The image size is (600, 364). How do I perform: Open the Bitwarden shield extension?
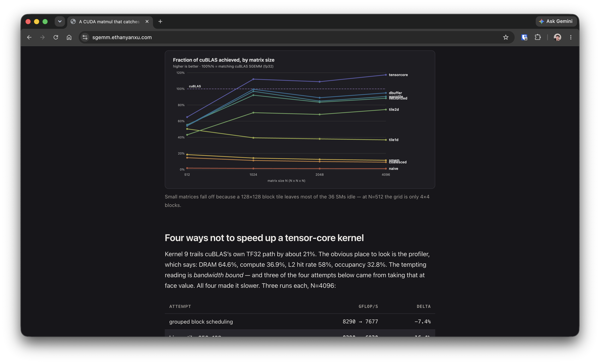click(x=524, y=37)
